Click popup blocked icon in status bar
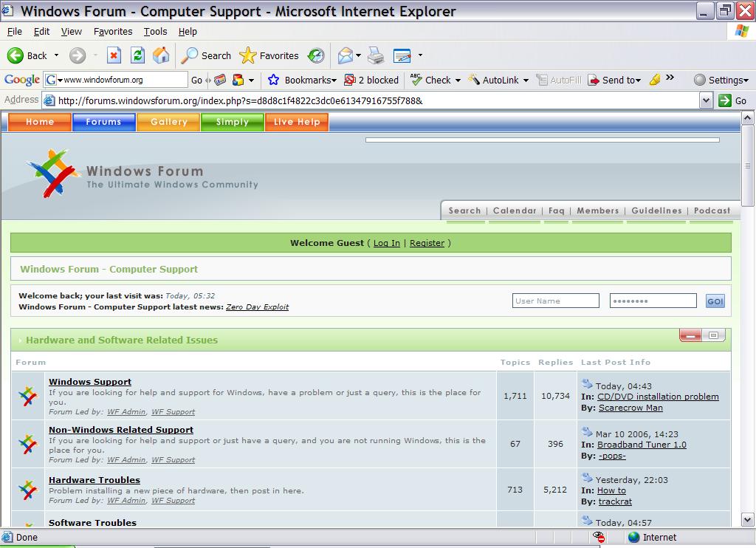756x548 pixels. tap(599, 537)
